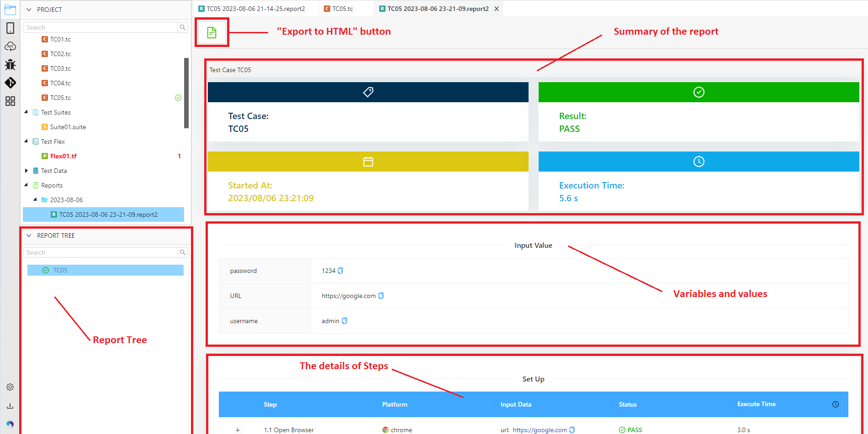Open the API cloud icon in sidebar
868x434 pixels.
[10, 46]
